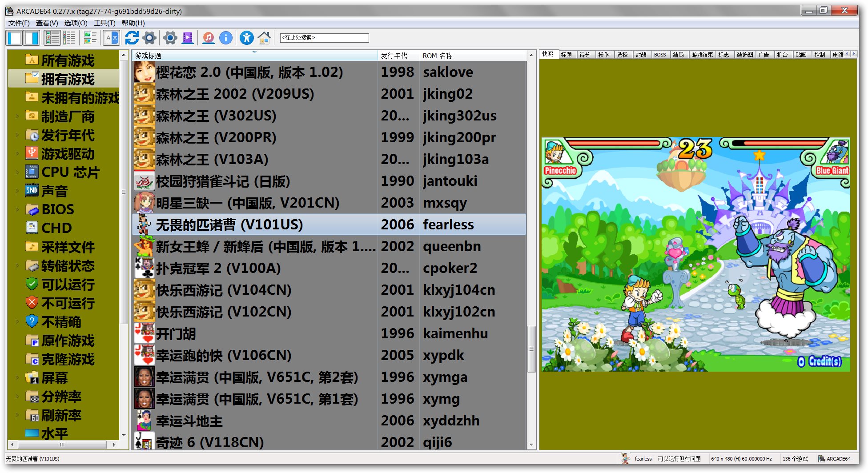The height and width of the screenshot is (473, 868).
Task: Click the blue refresh arrows icon
Action: click(132, 38)
